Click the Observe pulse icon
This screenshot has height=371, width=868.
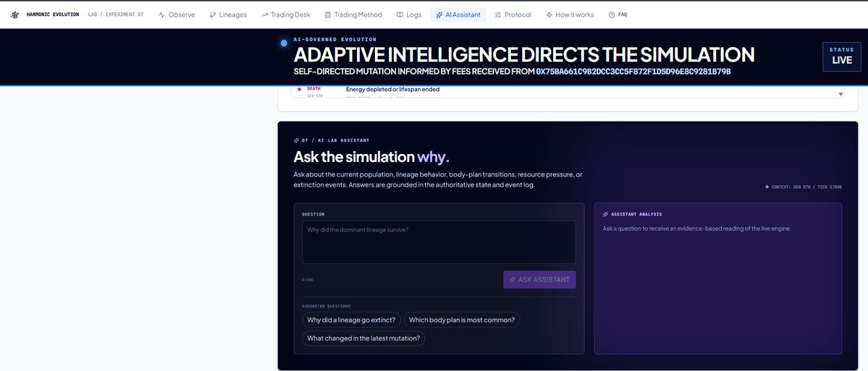pyautogui.click(x=161, y=15)
